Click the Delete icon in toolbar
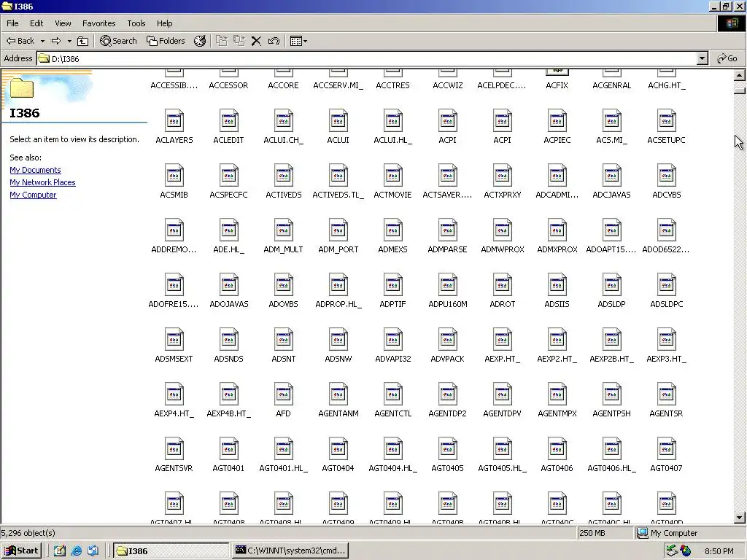The image size is (747, 560). (256, 41)
